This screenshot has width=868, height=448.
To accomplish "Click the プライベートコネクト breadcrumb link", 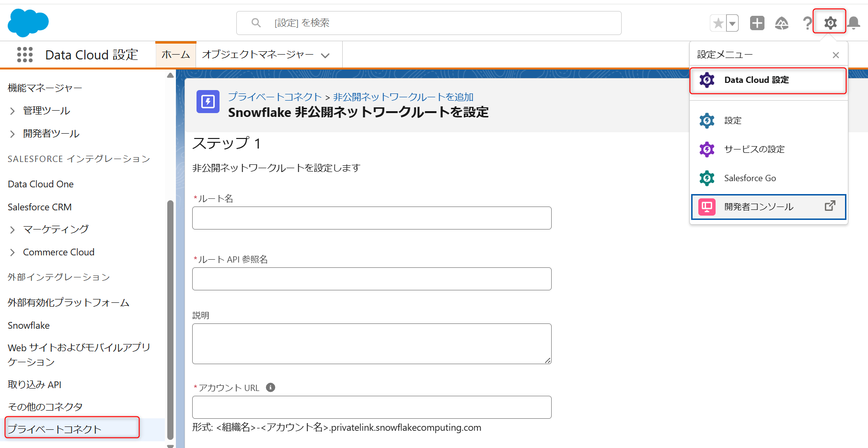I will [x=275, y=97].
